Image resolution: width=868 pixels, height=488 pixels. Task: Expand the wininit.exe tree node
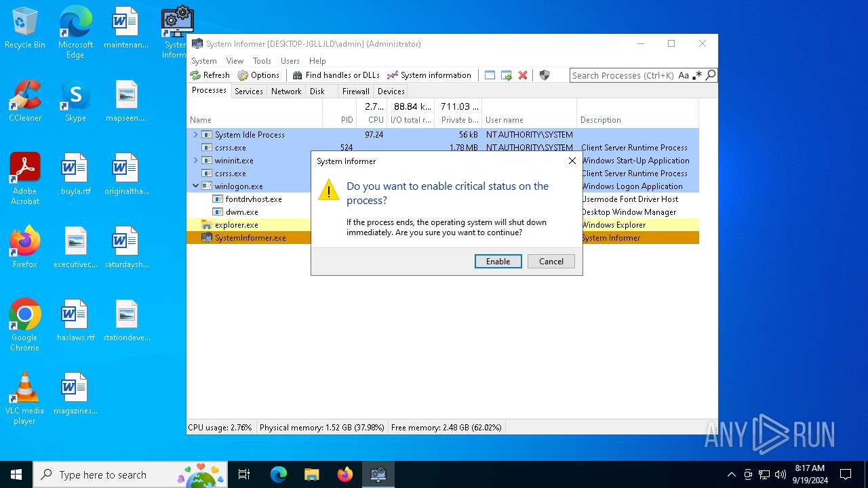(x=196, y=161)
